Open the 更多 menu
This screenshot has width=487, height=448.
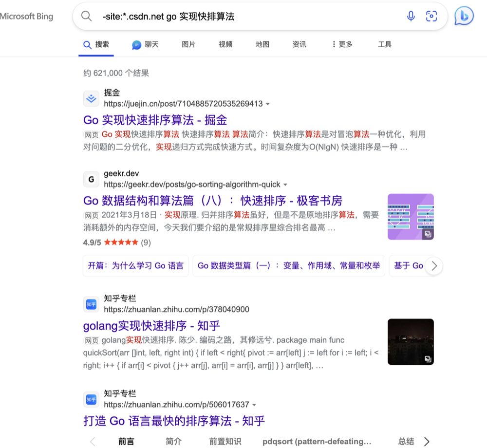click(x=342, y=44)
